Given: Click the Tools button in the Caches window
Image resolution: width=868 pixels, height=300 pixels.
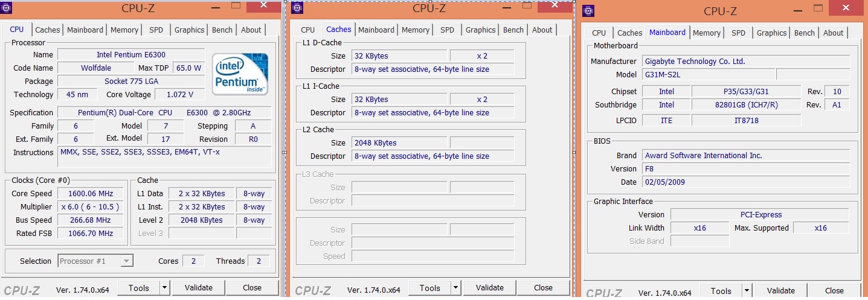Looking at the screenshot, I should [430, 288].
